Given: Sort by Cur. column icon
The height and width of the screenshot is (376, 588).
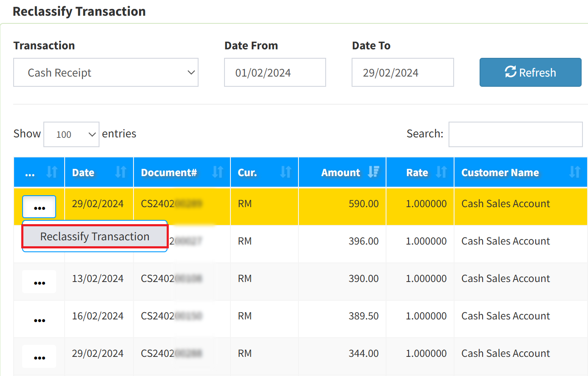Looking at the screenshot, I should pyautogui.click(x=286, y=172).
